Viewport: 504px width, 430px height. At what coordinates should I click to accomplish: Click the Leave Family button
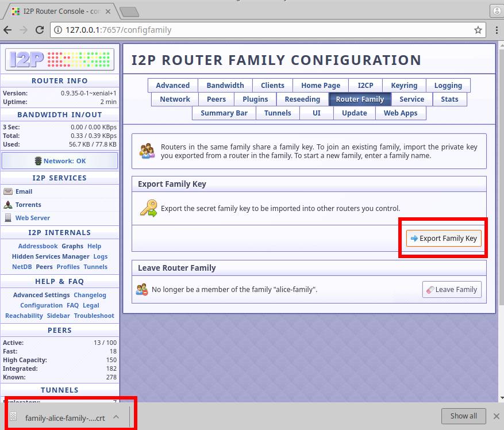(451, 290)
